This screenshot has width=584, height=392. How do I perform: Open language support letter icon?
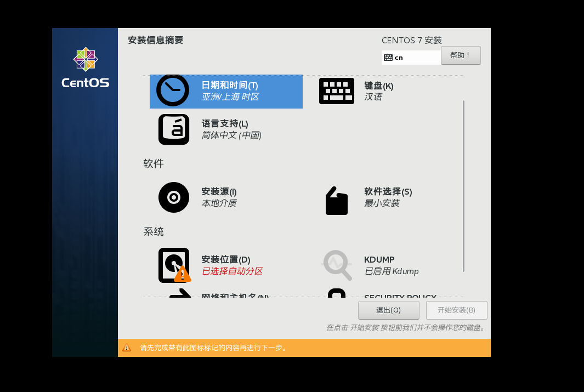(x=174, y=129)
